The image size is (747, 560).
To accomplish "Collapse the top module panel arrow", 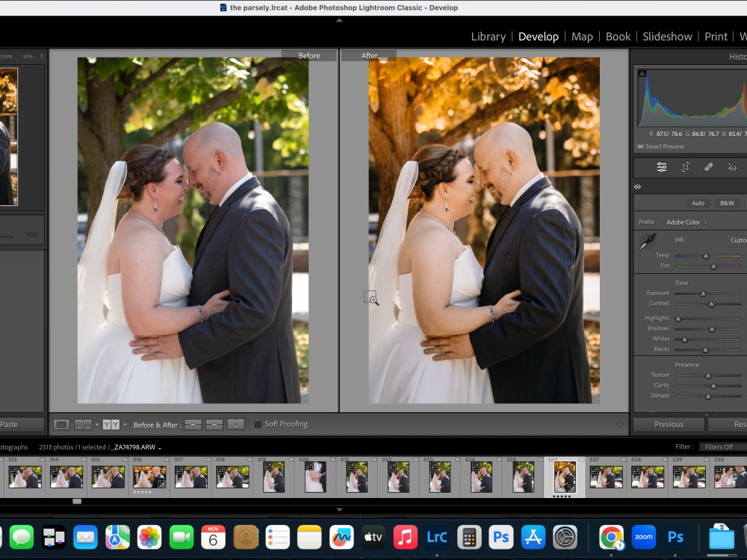I will pos(339,20).
